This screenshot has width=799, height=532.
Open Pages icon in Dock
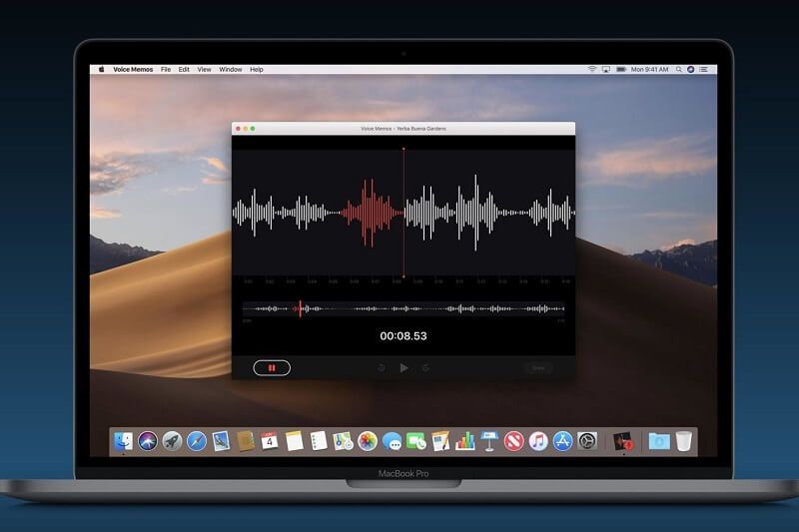[x=440, y=441]
